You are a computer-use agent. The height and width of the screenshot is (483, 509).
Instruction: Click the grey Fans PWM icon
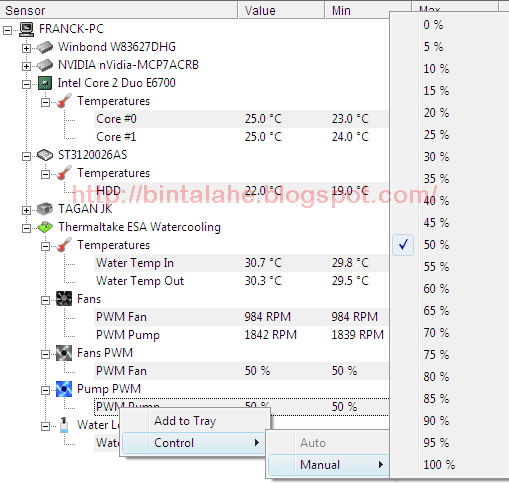tap(64, 353)
